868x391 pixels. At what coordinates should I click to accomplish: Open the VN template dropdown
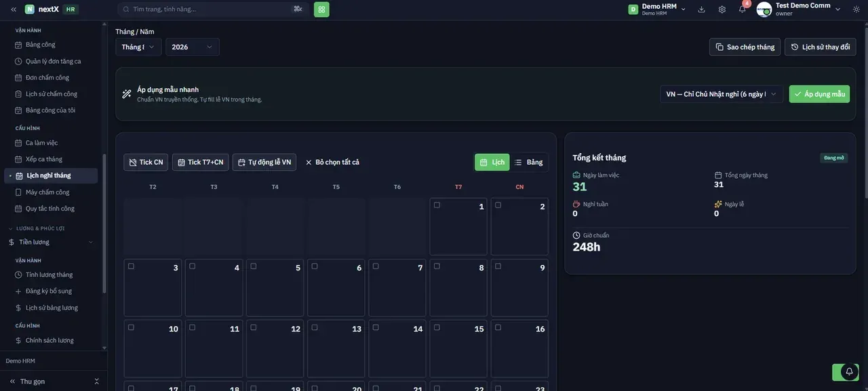pos(722,94)
